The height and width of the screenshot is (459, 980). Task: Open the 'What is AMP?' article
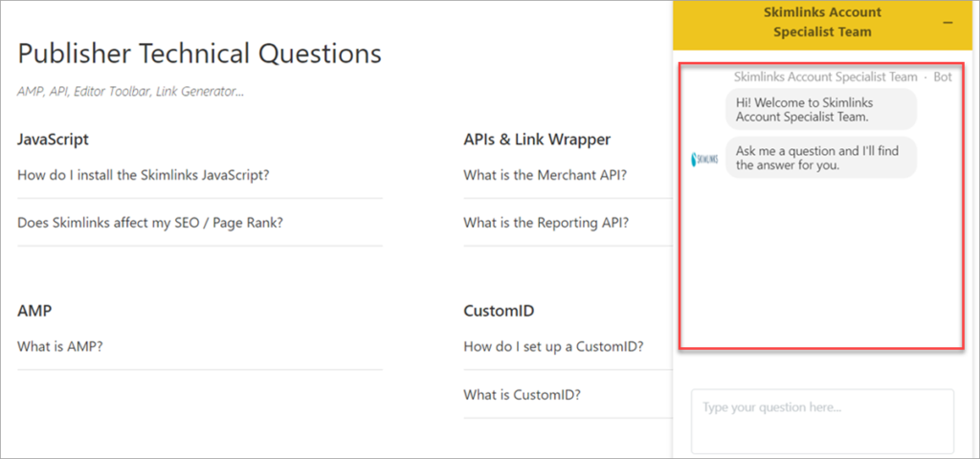pyautogui.click(x=59, y=346)
